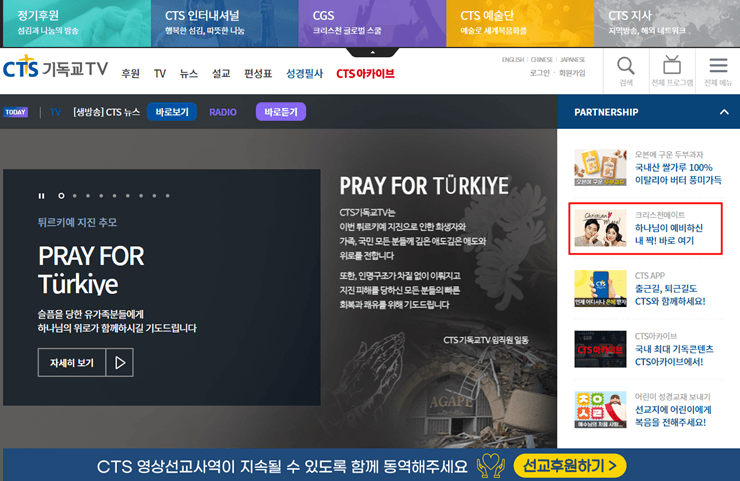
Task: Open the 뉴스 menu
Action: coord(189,74)
